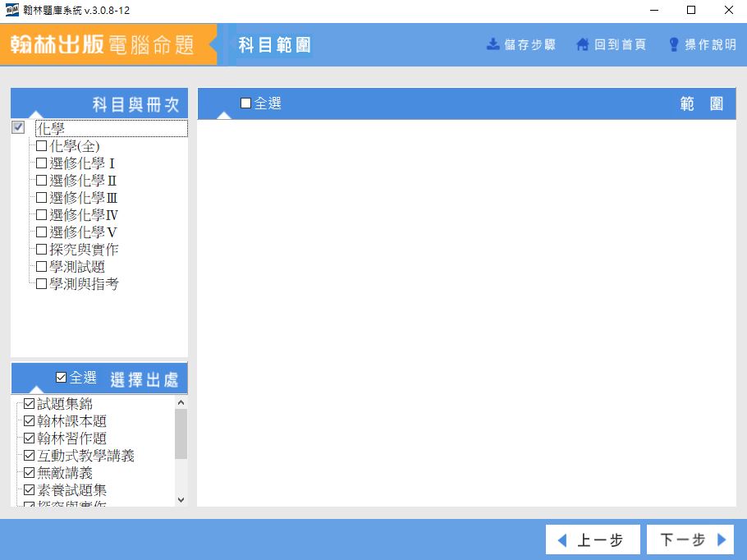This screenshot has width=747, height=560.
Task: Close the 翰林題庫系統 window
Action: point(728,10)
